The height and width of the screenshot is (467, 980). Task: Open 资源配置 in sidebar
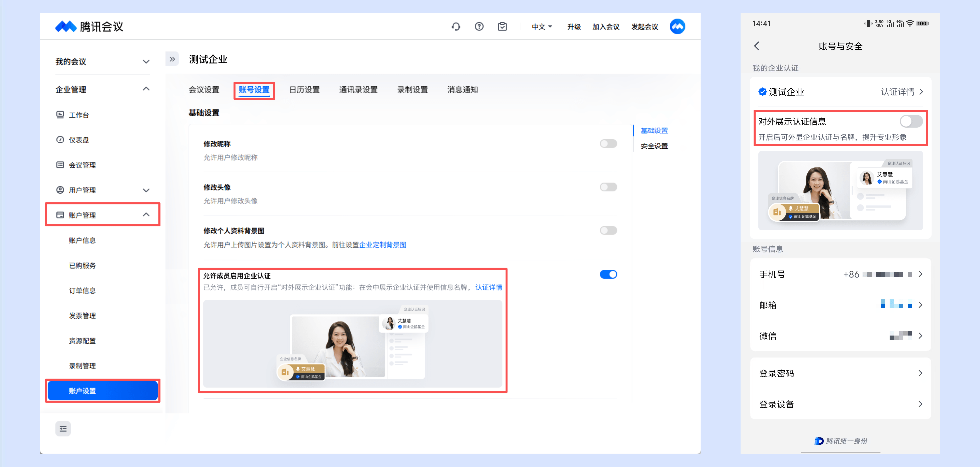(x=82, y=340)
